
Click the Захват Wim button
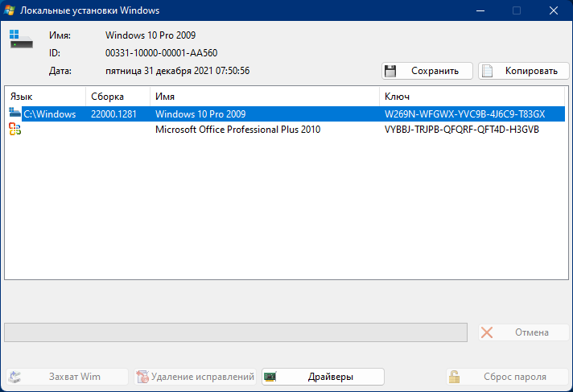pyautogui.click(x=67, y=377)
